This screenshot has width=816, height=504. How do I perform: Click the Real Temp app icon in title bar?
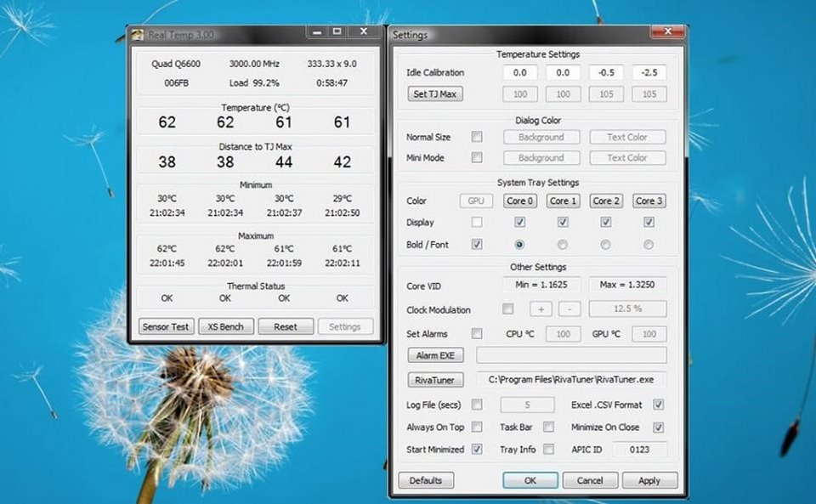138,35
